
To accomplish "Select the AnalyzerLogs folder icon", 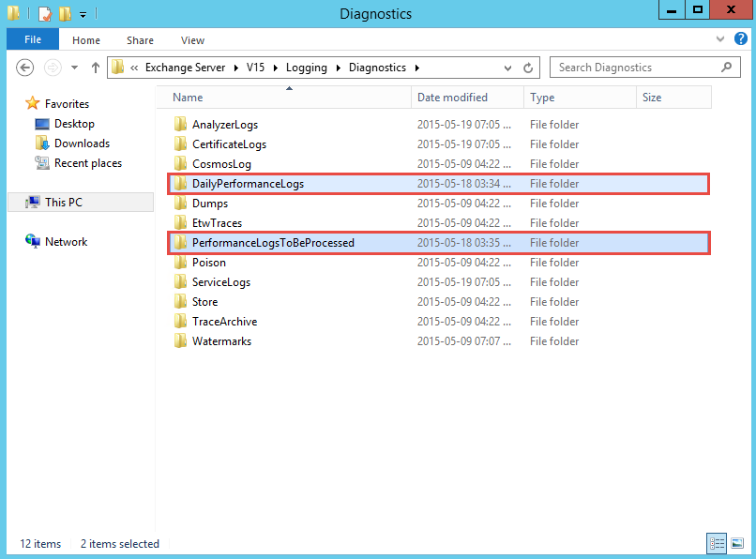I will click(x=180, y=124).
